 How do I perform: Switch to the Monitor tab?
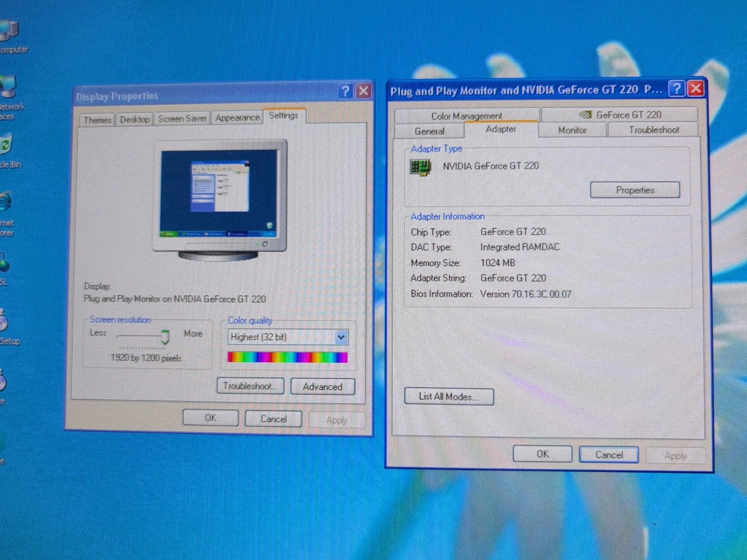[572, 130]
